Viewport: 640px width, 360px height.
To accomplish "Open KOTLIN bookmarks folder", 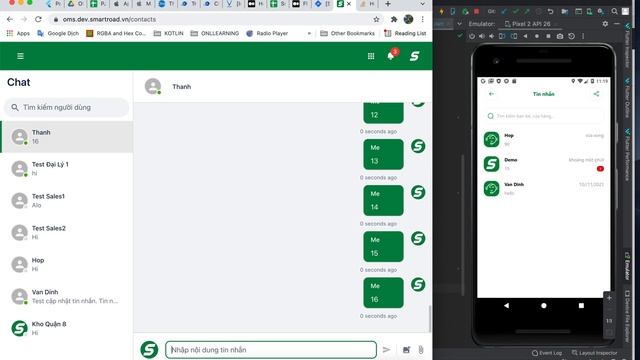I will (169, 33).
